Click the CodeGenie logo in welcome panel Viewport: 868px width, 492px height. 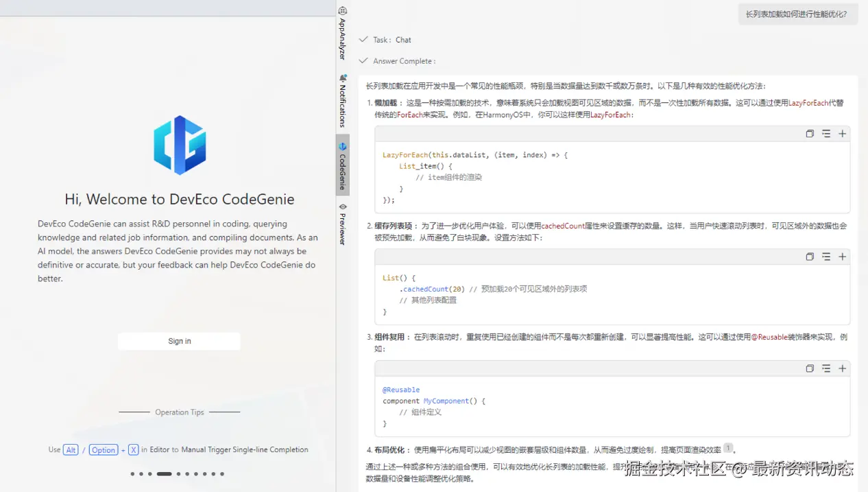pos(180,145)
